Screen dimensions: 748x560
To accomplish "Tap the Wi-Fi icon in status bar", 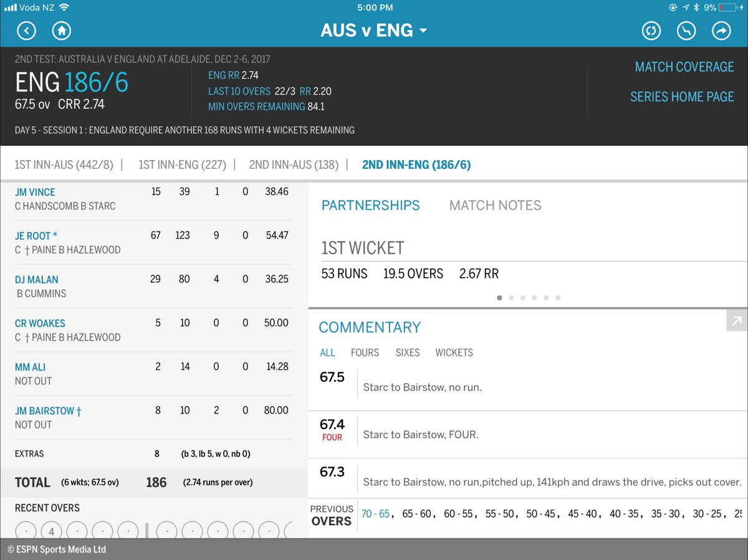I will click(x=64, y=7).
